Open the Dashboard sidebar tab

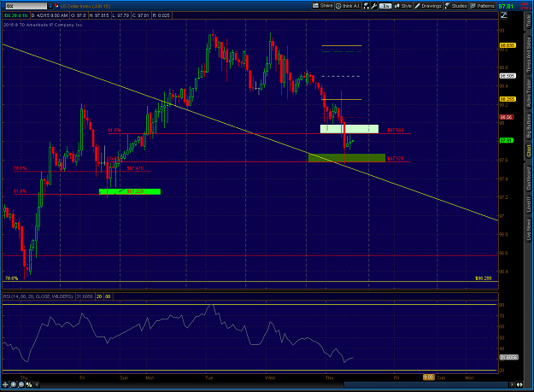point(529,178)
